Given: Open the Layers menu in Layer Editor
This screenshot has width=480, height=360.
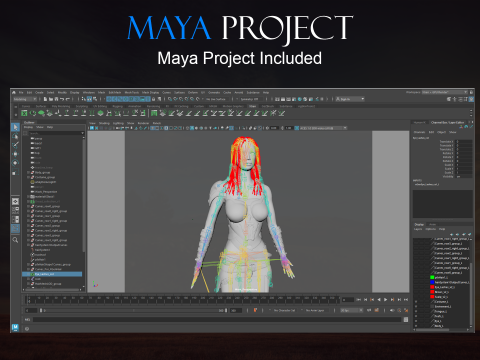Looking at the screenshot, I should pos(418,229).
